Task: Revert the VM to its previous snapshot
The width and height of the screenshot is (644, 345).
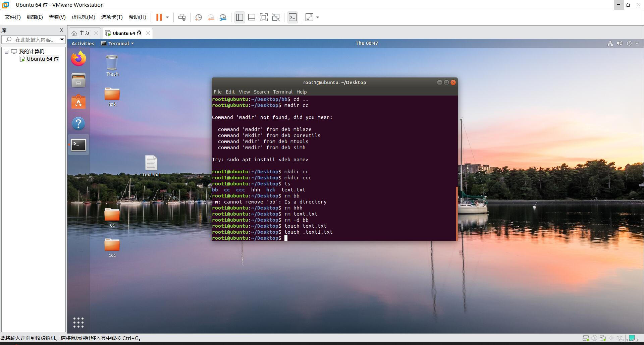Action: [x=211, y=17]
